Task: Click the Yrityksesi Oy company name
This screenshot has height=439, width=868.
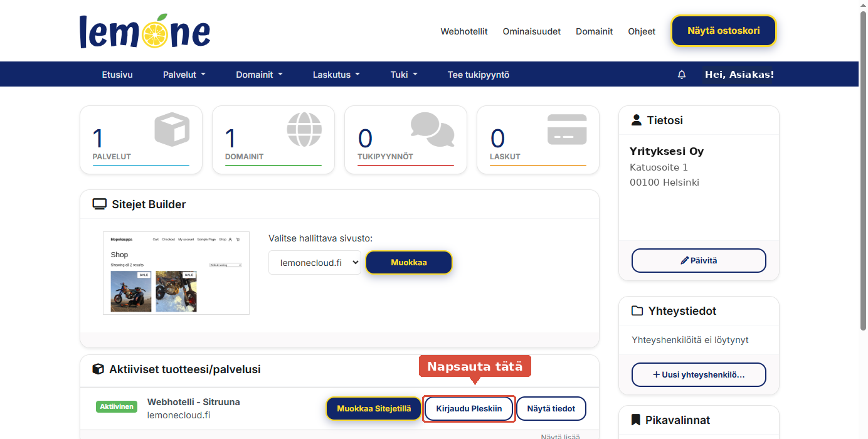Action: coord(667,151)
